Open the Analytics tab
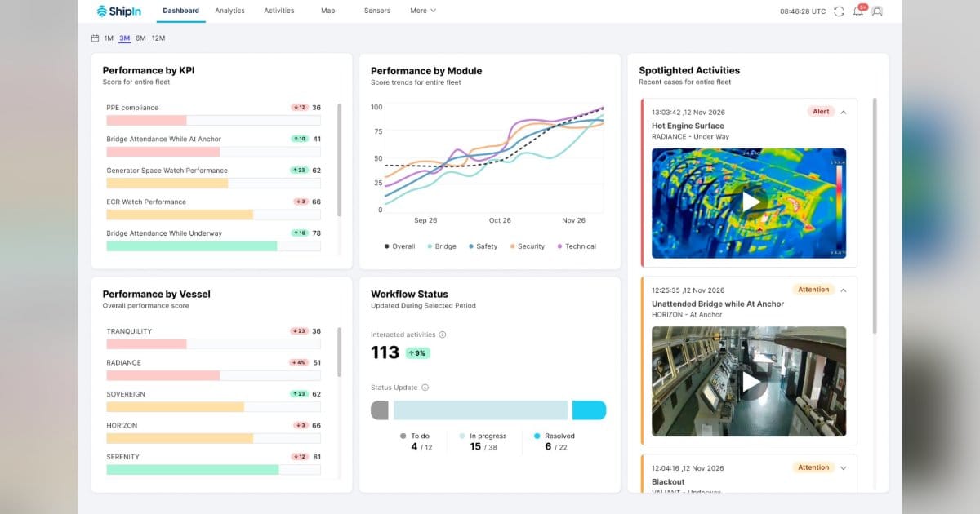Screen dimensions: 980x514 229,11
